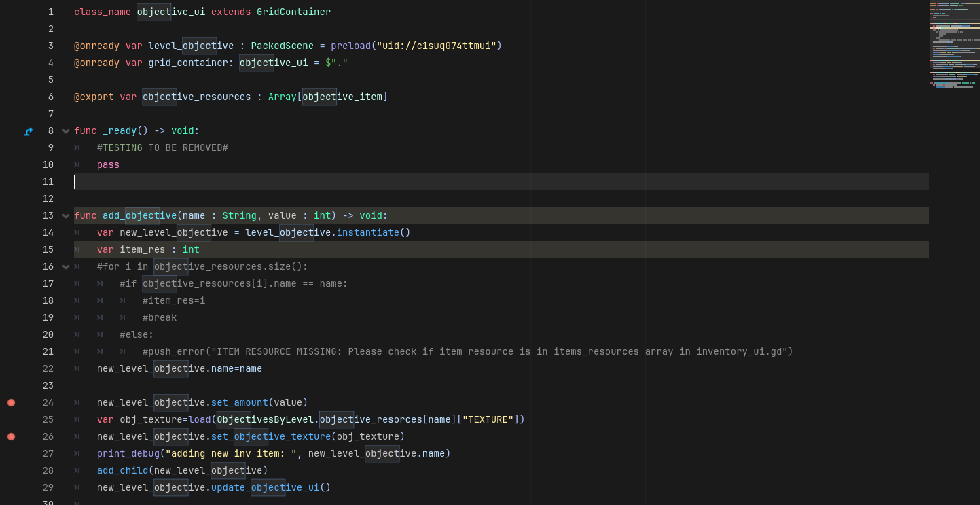Image resolution: width=980 pixels, height=505 pixels.
Task: Click the 'instantiate' method call
Action: click(367, 232)
